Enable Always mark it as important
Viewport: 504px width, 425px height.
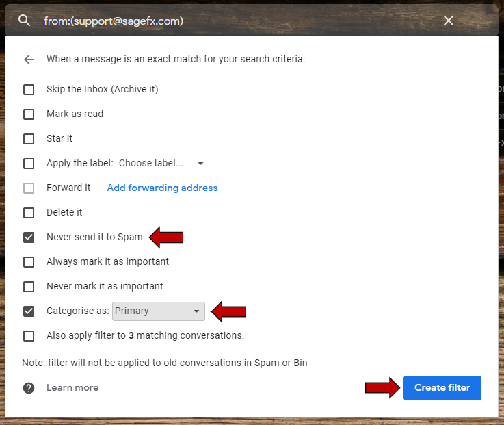click(29, 262)
